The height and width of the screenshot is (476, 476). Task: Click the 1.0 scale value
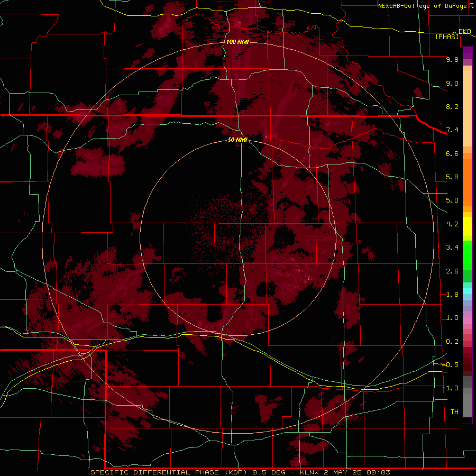click(452, 318)
